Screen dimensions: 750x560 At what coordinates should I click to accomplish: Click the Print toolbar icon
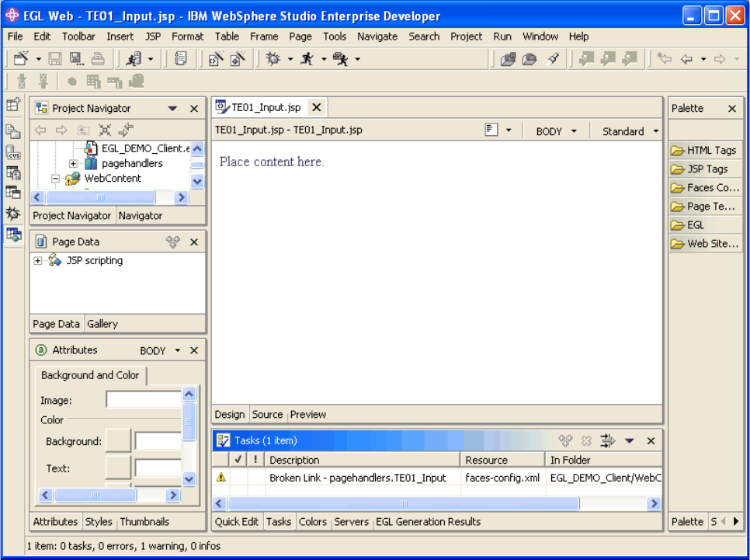coord(98,58)
